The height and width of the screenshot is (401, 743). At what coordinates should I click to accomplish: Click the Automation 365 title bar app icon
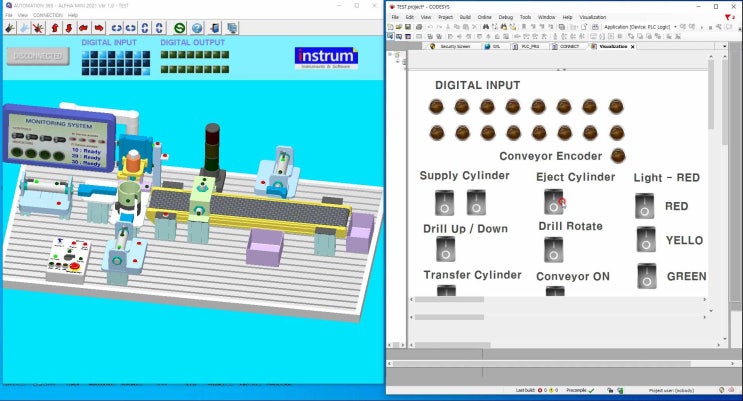pyautogui.click(x=8, y=5)
